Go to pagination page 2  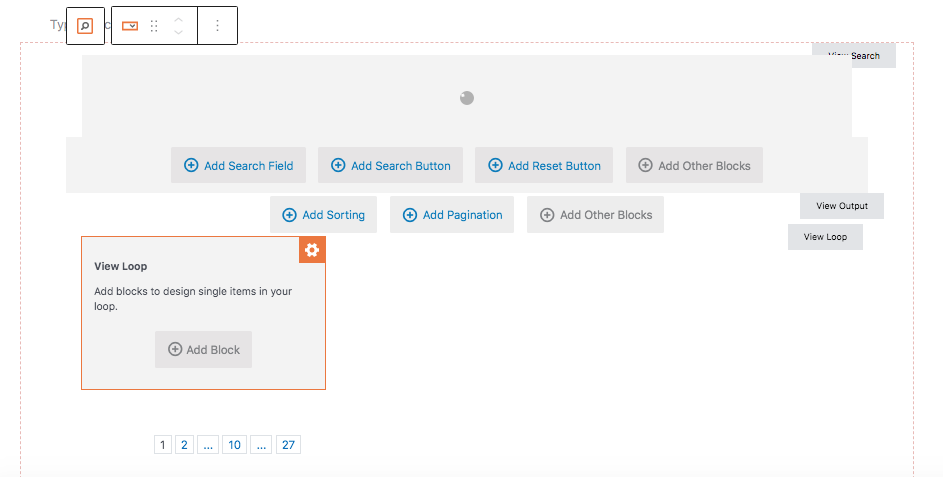pyautogui.click(x=184, y=445)
